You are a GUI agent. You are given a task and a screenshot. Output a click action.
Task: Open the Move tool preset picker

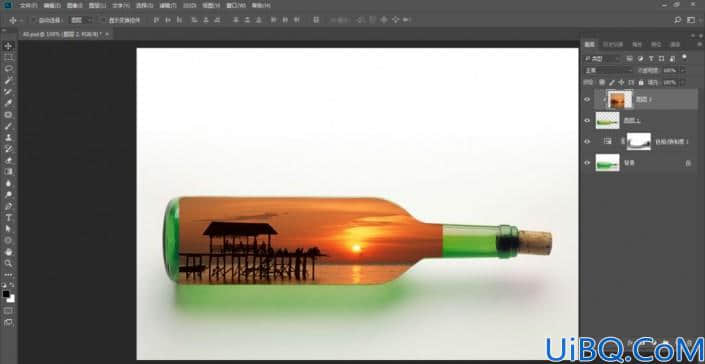16,20
